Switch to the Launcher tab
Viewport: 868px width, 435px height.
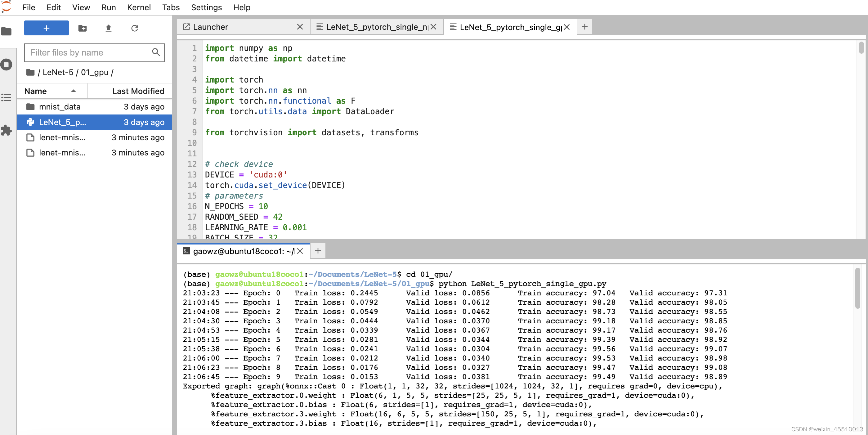click(x=211, y=27)
